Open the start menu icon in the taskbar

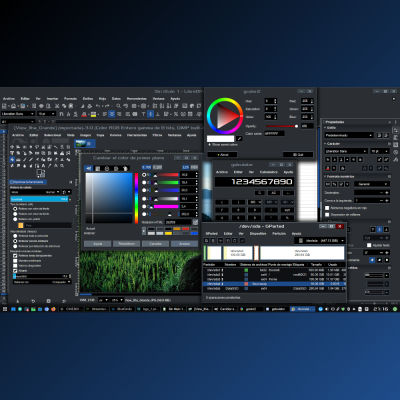(5, 309)
